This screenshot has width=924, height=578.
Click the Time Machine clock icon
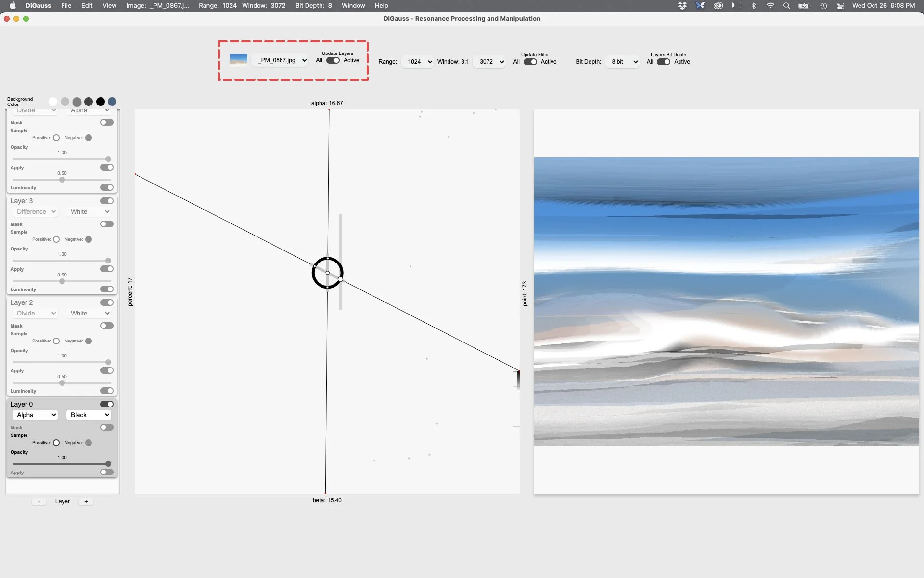[823, 6]
